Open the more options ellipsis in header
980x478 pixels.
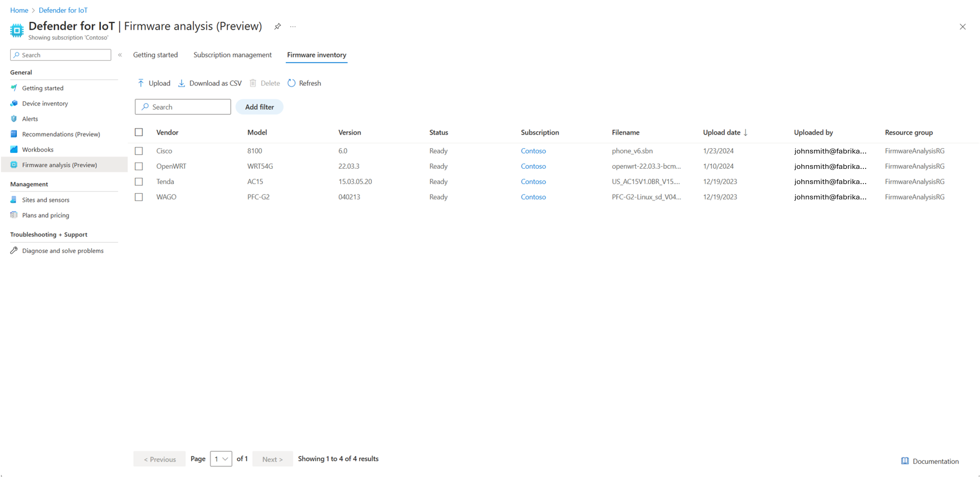pyautogui.click(x=293, y=26)
